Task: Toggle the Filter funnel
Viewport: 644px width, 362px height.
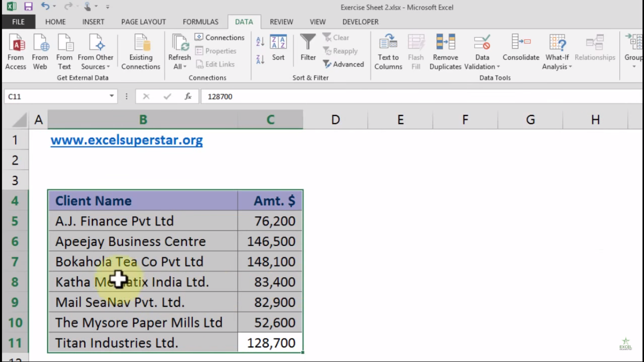Action: [x=308, y=48]
